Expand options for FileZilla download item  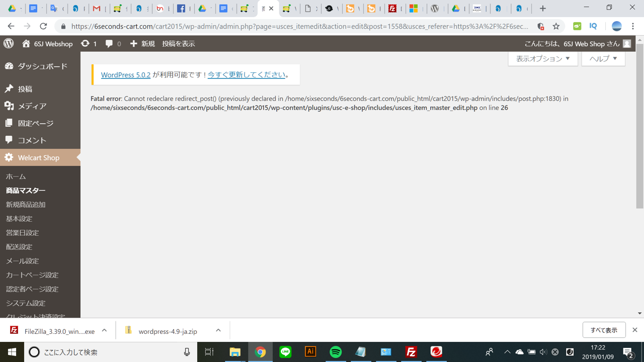(x=104, y=330)
